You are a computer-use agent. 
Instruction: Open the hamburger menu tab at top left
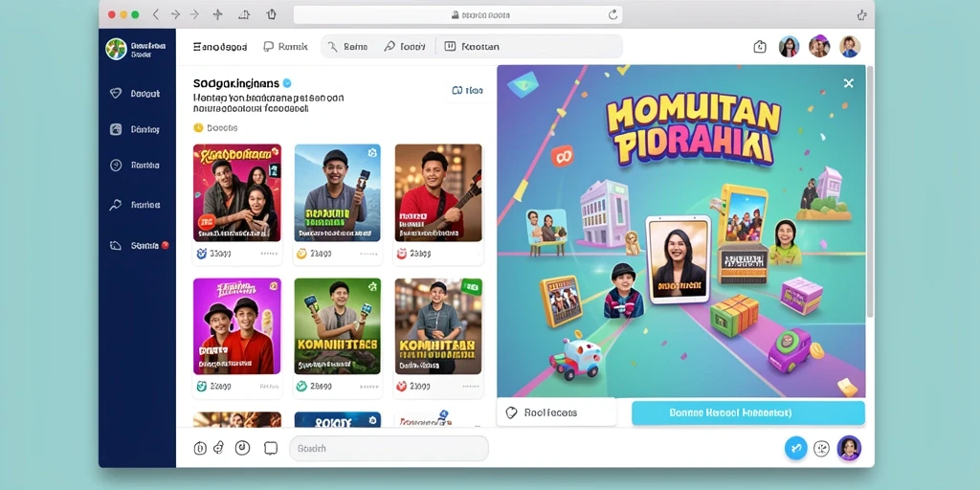click(x=220, y=46)
